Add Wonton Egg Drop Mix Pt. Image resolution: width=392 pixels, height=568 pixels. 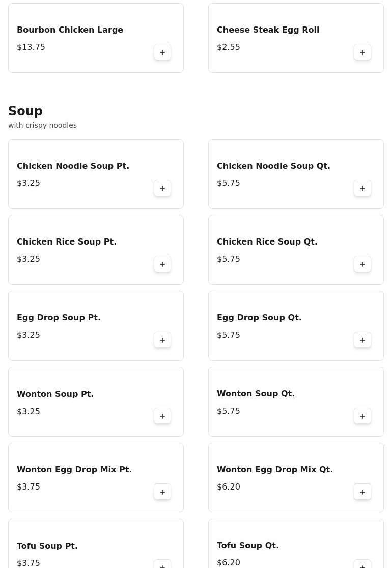[x=162, y=492]
